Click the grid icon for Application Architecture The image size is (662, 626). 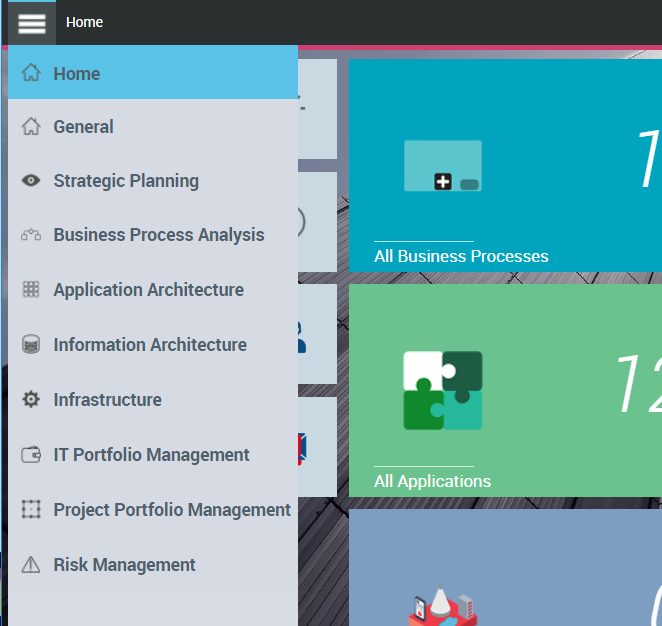[x=31, y=290]
